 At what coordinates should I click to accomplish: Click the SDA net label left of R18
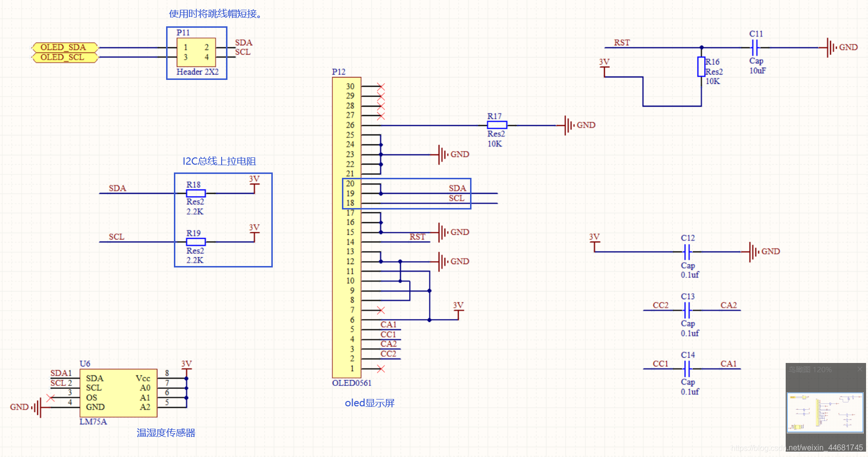coord(117,189)
